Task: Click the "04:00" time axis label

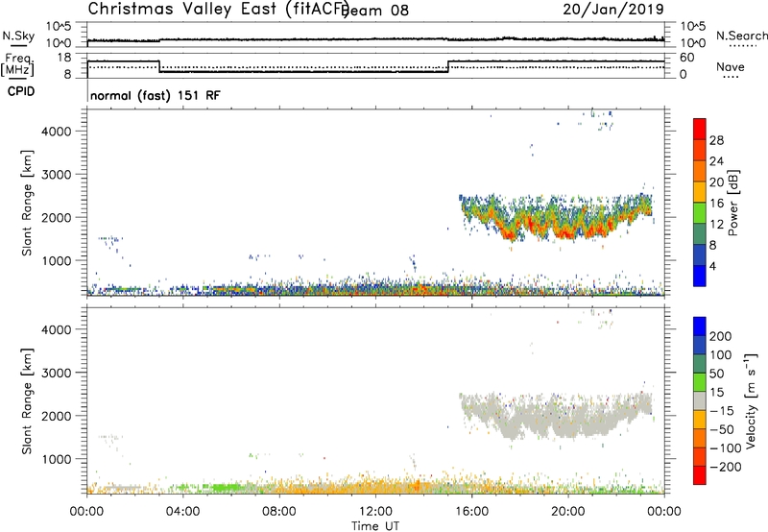Action: click(182, 511)
